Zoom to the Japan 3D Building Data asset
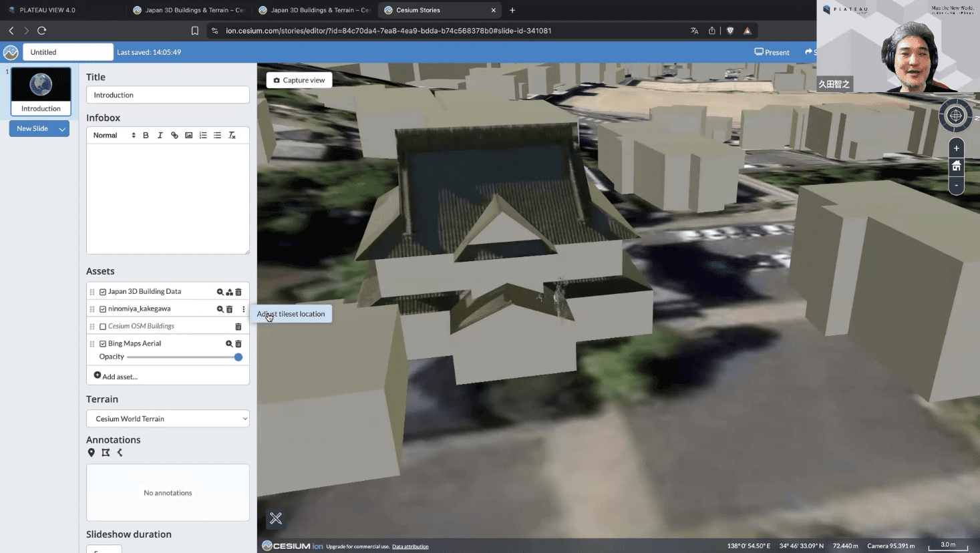The height and width of the screenshot is (553, 980). pos(220,292)
